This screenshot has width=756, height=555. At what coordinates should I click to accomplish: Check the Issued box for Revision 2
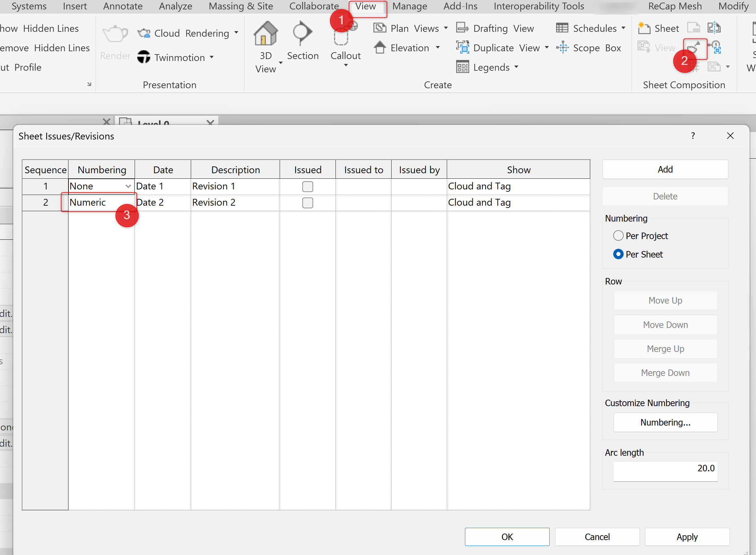(308, 203)
